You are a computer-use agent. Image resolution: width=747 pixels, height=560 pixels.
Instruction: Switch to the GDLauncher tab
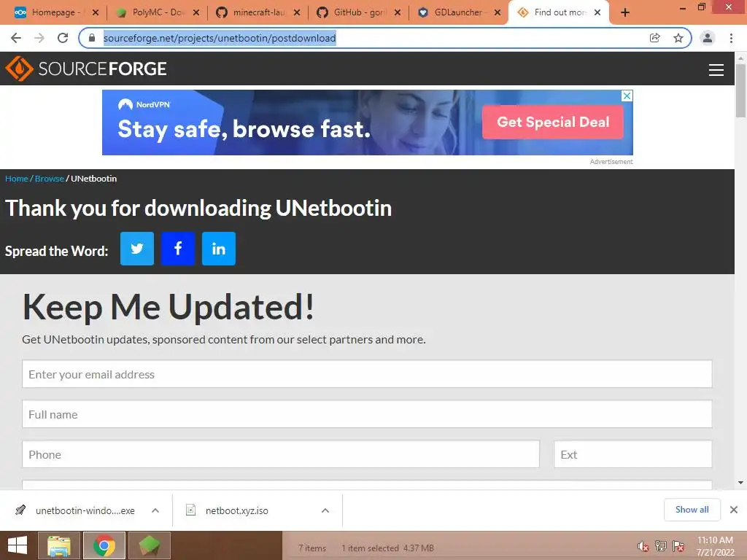tap(458, 12)
